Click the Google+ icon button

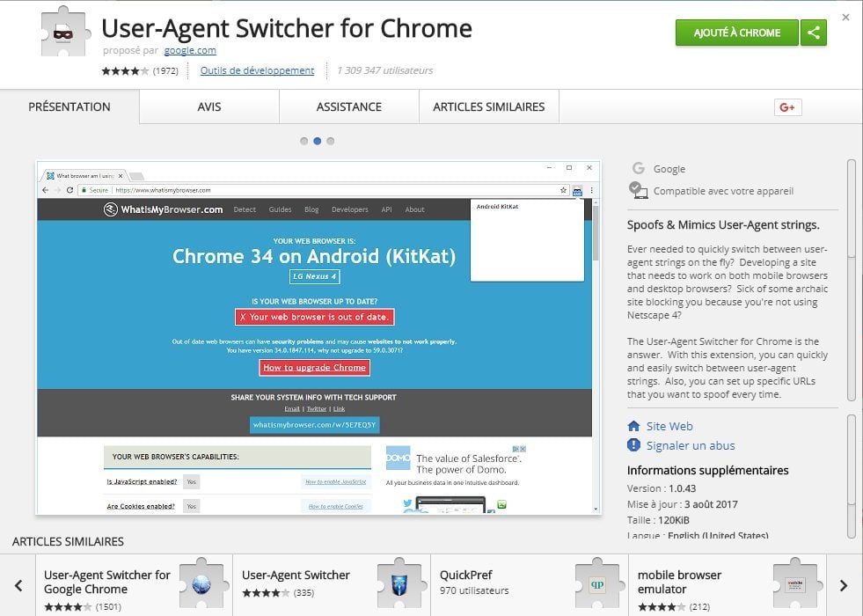pyautogui.click(x=787, y=107)
